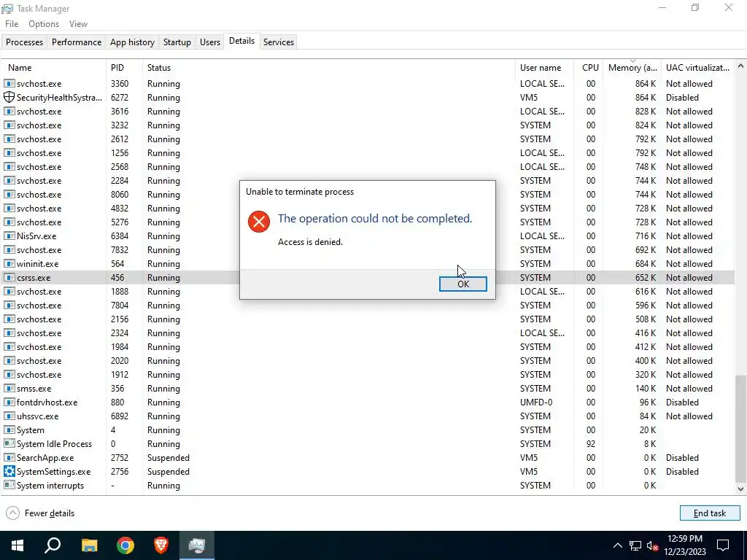Open the Windows Start menu
This screenshot has width=747, height=560.
pyautogui.click(x=18, y=545)
